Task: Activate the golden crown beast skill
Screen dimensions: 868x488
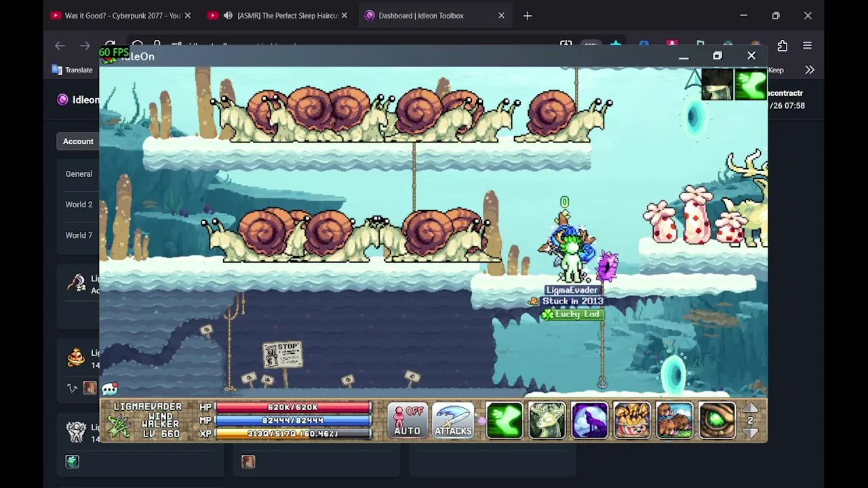Action: tap(632, 420)
